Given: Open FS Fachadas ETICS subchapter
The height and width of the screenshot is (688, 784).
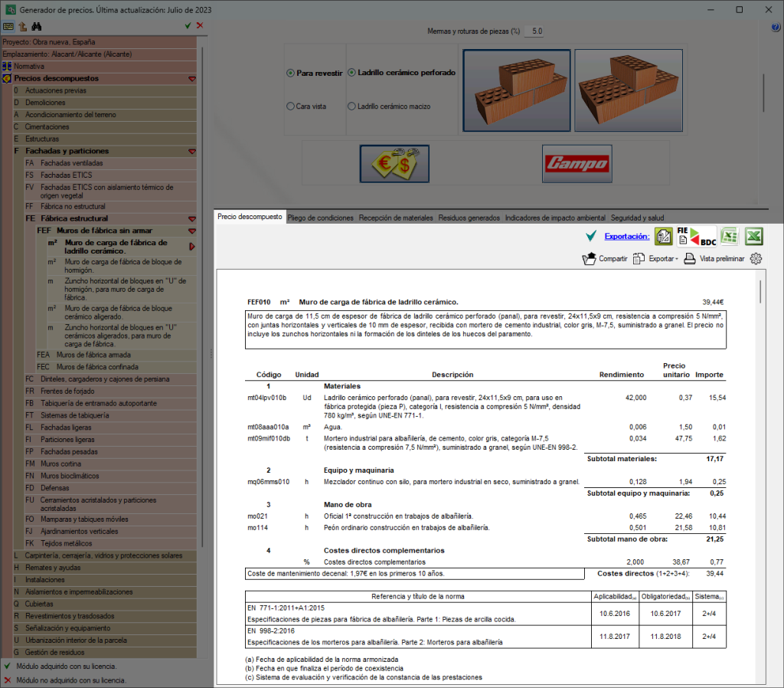Looking at the screenshot, I should click(x=110, y=175).
